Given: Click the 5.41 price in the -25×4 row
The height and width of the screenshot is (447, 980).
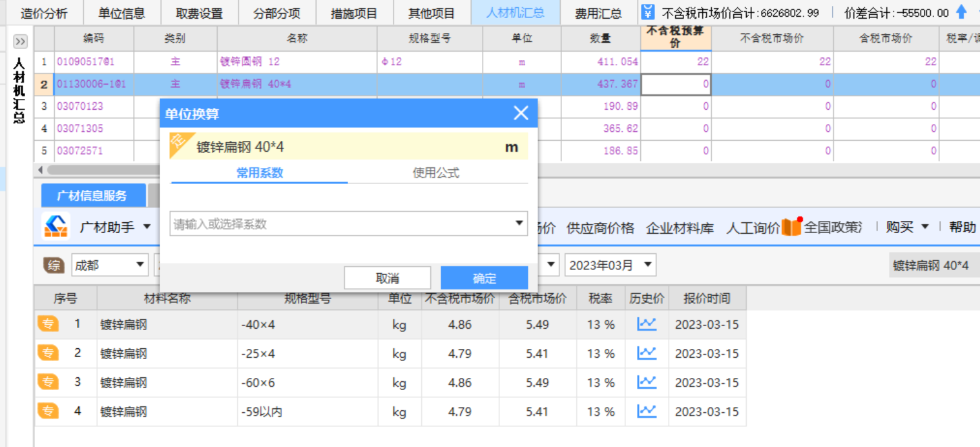Looking at the screenshot, I should (x=537, y=353).
